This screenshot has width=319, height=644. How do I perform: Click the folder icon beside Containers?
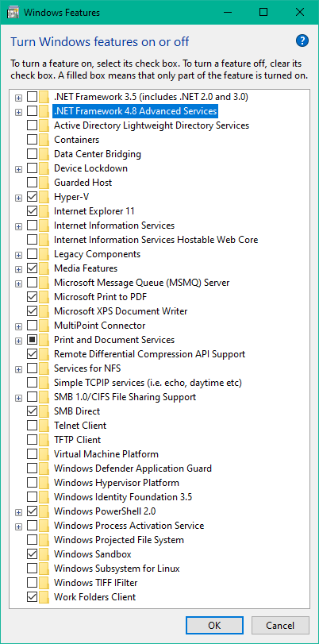pyautogui.click(x=44, y=140)
